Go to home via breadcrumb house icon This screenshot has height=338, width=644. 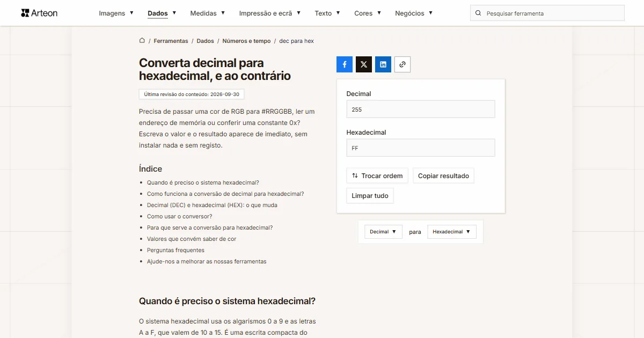pos(142,41)
